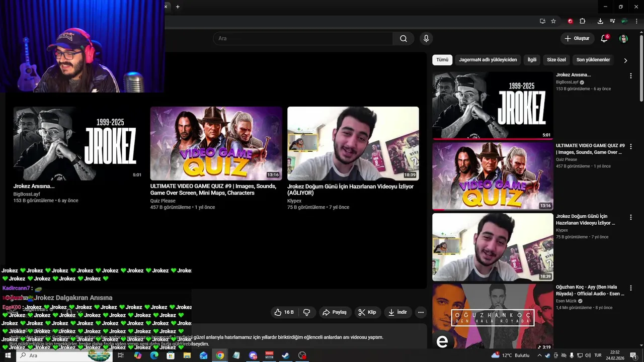Click the YouTube search input field

coord(303,39)
